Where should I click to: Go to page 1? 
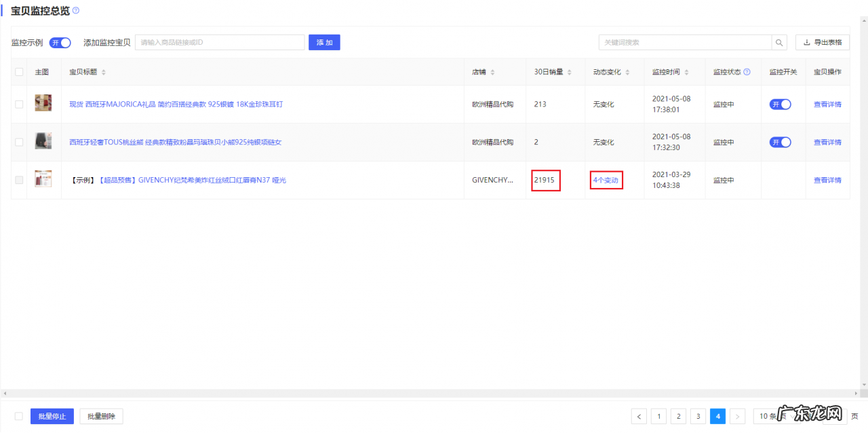(x=658, y=416)
